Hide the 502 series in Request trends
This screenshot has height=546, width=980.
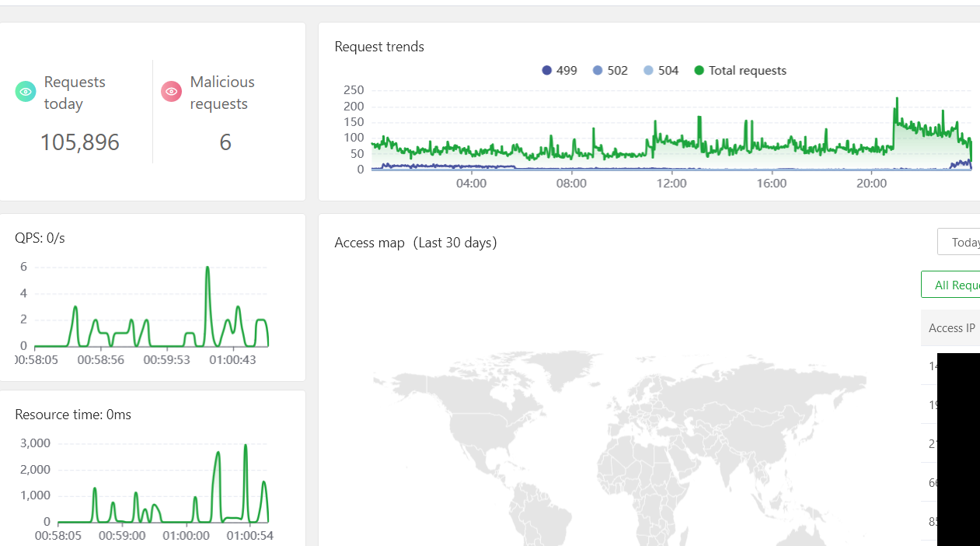pos(610,71)
